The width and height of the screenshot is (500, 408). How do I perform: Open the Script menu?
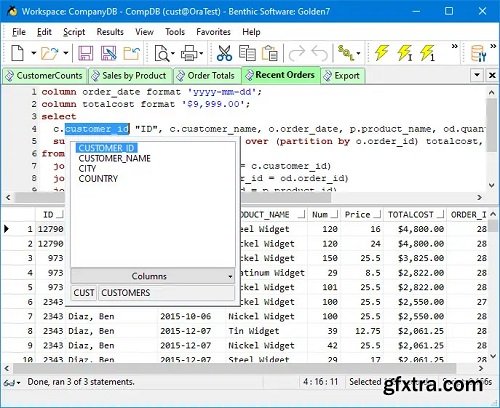coord(74,32)
